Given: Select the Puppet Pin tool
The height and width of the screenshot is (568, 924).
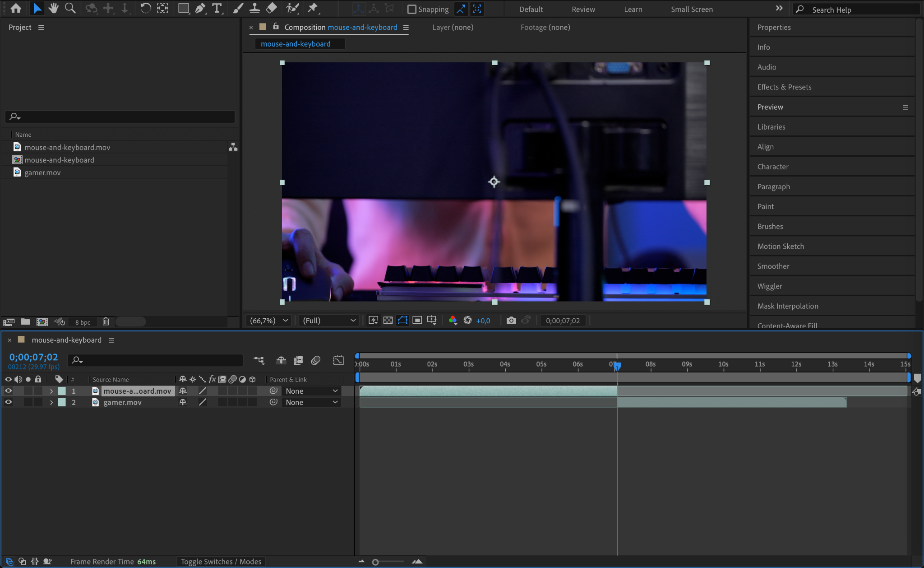Looking at the screenshot, I should [x=312, y=8].
